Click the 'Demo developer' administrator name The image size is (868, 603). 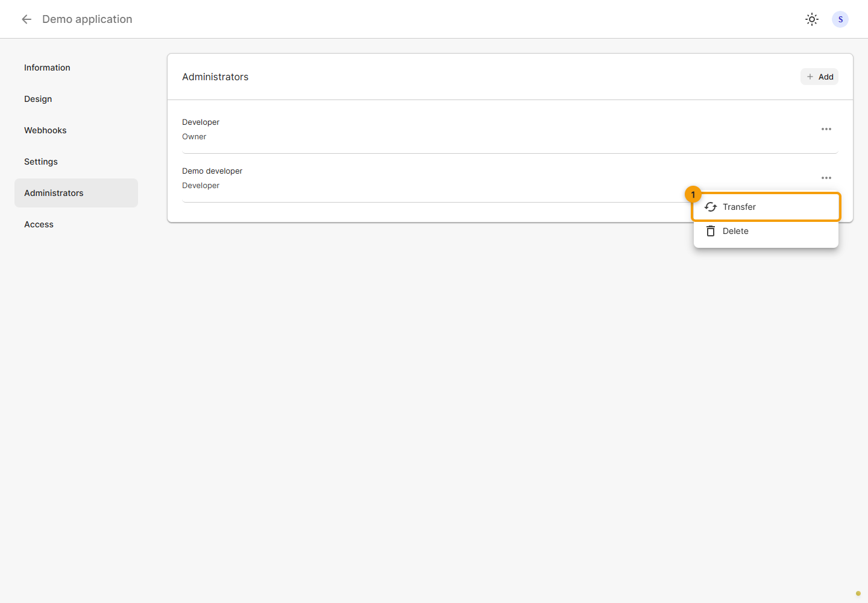coord(212,171)
